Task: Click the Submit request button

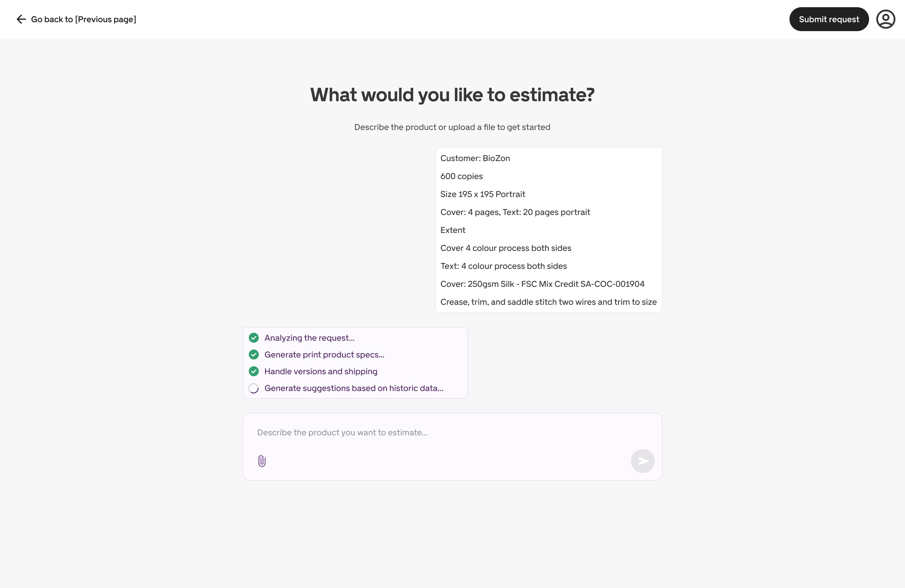Action: [829, 19]
